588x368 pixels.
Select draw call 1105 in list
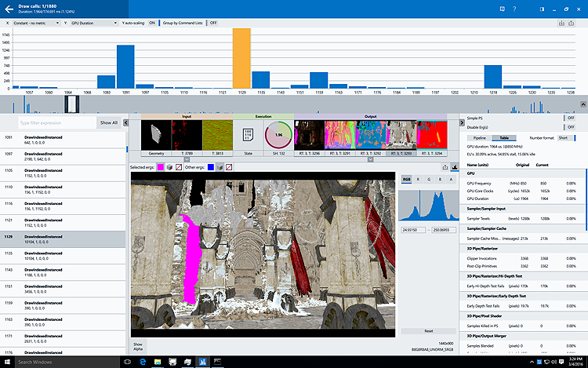pyautogui.click(x=63, y=173)
